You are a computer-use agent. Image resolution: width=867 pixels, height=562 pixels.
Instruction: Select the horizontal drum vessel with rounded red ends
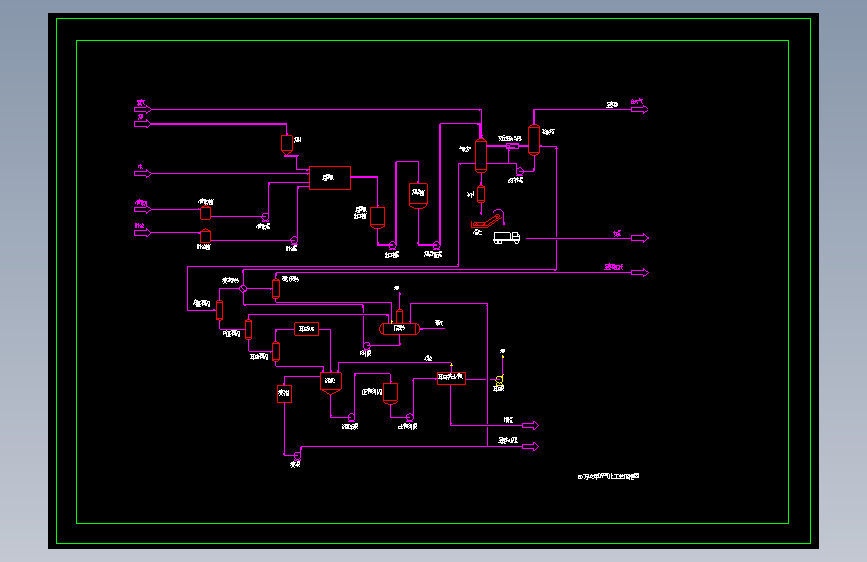399,329
